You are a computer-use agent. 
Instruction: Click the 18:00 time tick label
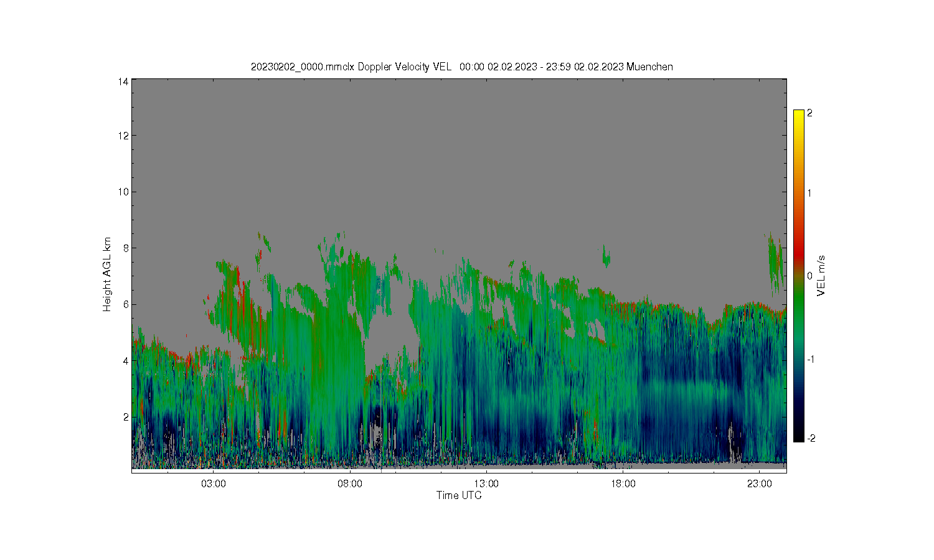(x=623, y=484)
